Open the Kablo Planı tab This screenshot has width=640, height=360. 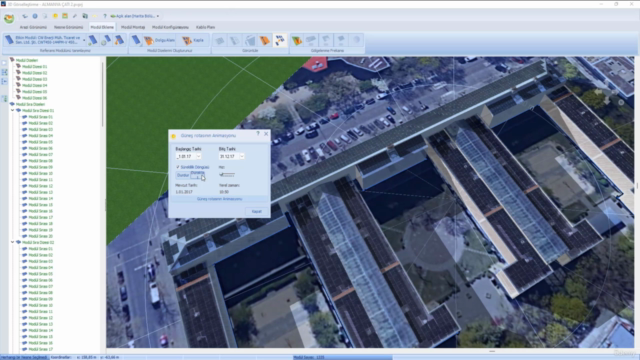pos(205,27)
